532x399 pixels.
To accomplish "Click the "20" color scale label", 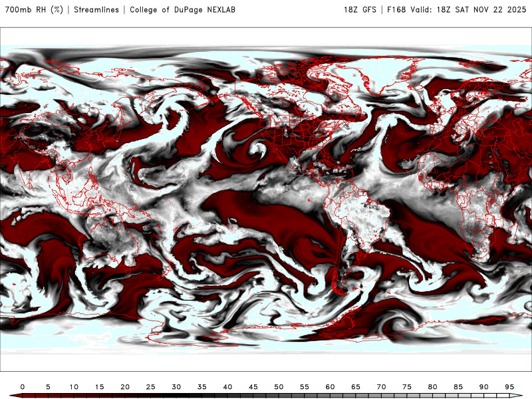I will tap(125, 387).
